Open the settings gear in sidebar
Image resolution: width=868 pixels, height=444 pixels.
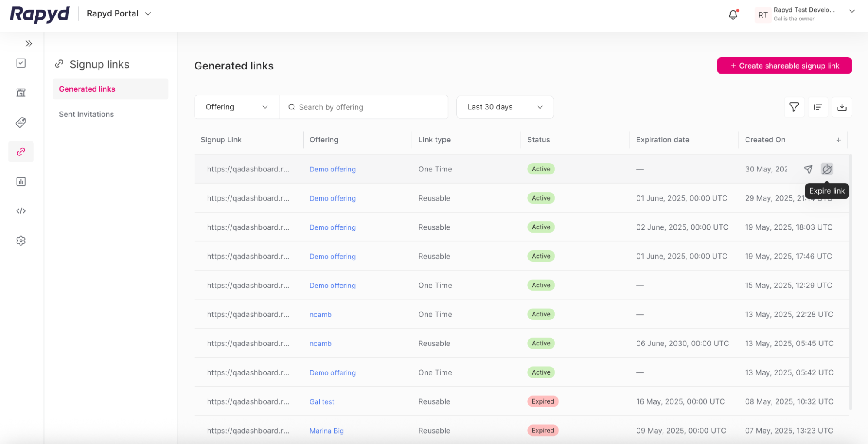(20, 240)
